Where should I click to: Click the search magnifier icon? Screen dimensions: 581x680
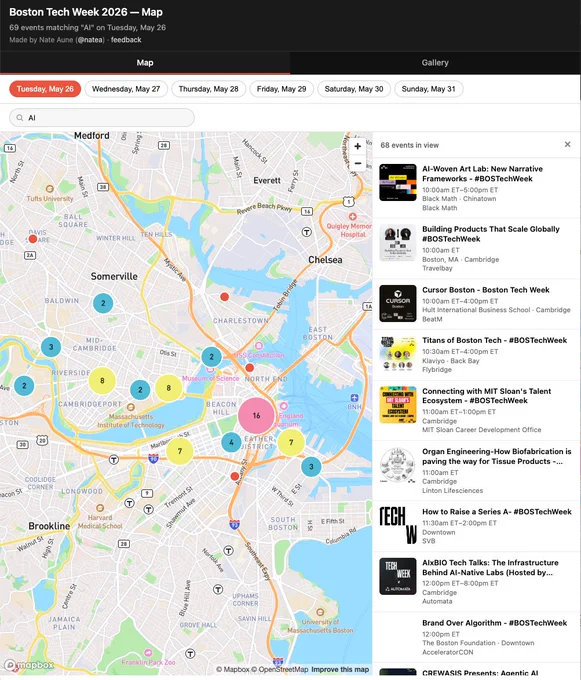tap(20, 118)
